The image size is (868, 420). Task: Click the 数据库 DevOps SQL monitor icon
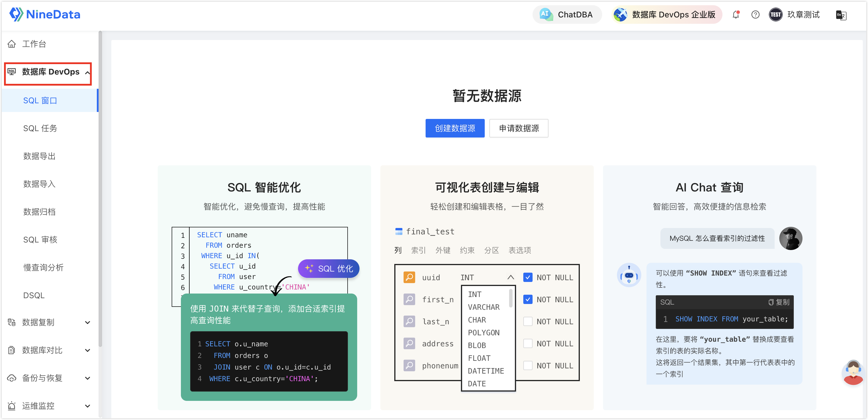[12, 72]
